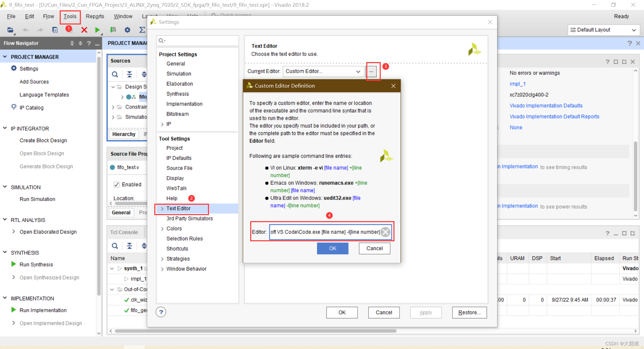Expand Open Elaborated Design item
The height and width of the screenshot is (349, 644).
[14, 232]
